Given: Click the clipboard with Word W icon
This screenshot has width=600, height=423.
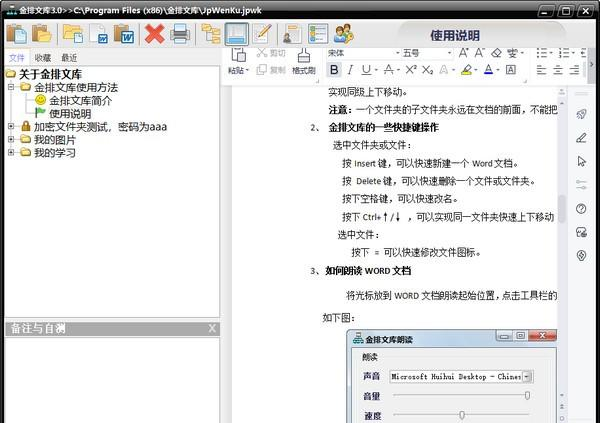Looking at the screenshot, I should point(124,34).
